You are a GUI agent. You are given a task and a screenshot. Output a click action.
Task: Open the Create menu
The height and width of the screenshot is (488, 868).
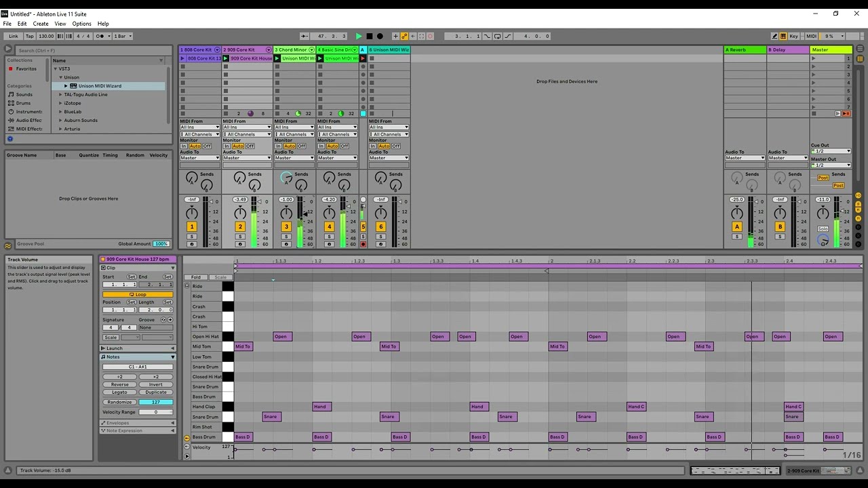(x=41, y=24)
